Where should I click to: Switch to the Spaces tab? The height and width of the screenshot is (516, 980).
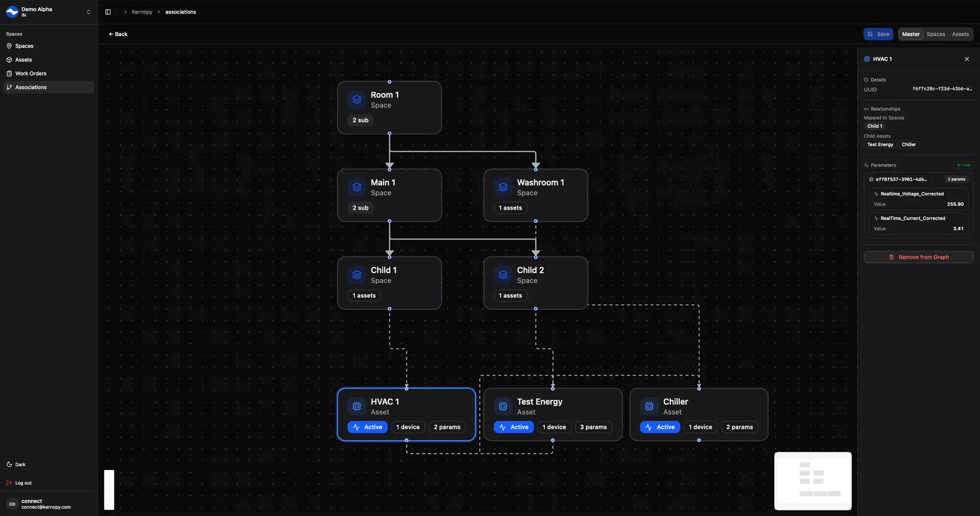[935, 34]
